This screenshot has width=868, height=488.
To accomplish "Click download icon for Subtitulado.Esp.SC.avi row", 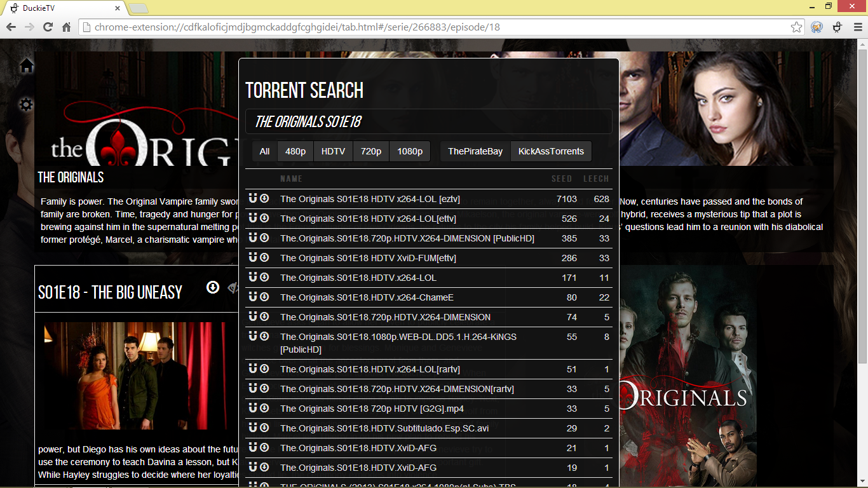I will coord(264,428).
